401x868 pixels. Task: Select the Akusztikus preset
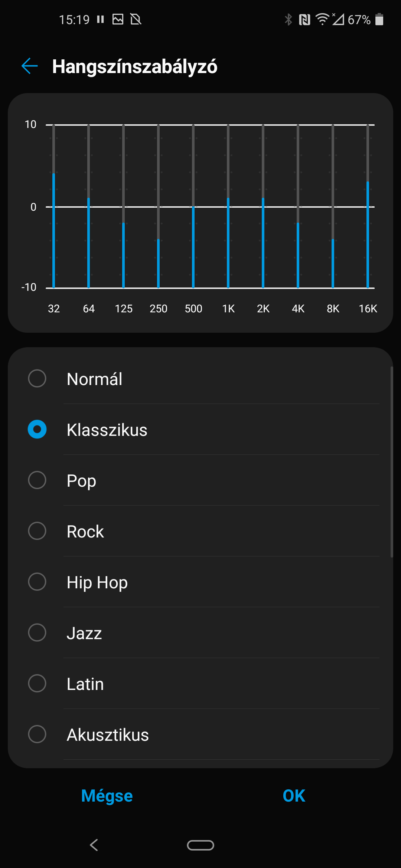coord(200,734)
